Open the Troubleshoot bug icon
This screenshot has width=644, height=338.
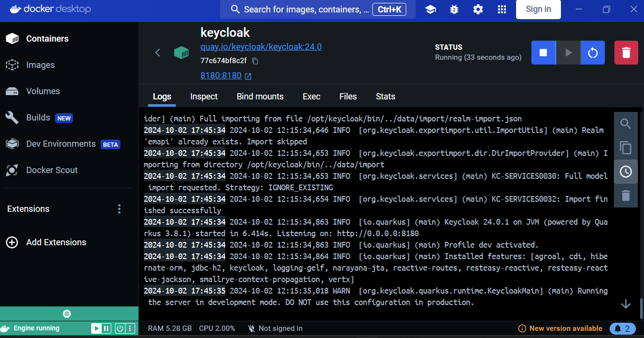click(454, 10)
